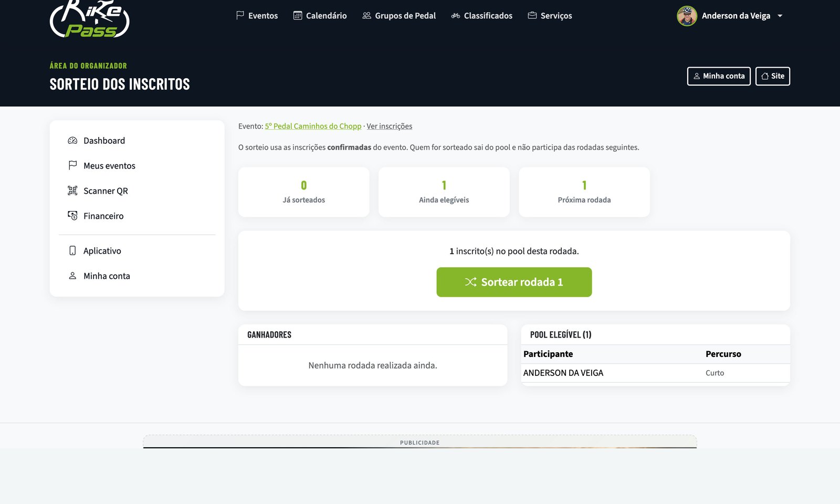The height and width of the screenshot is (504, 840).
Task: Click the flag icon beside Eventos
Action: coord(240,16)
